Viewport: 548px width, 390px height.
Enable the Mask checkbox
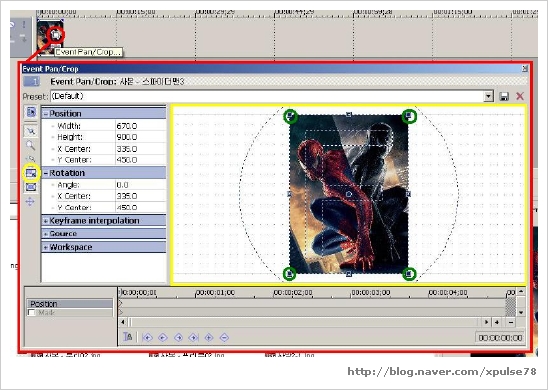pyautogui.click(x=31, y=312)
